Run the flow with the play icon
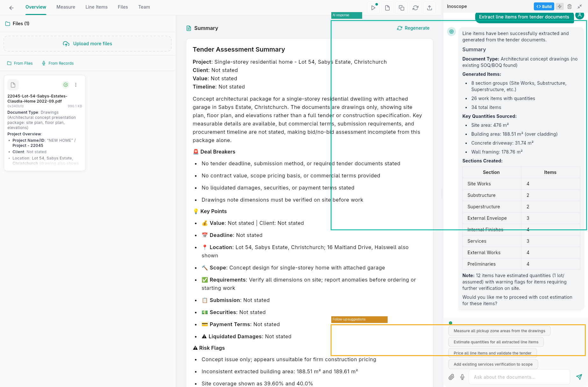 point(373,7)
